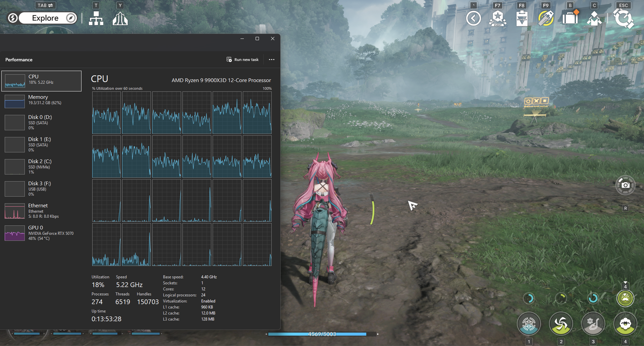The height and width of the screenshot is (346, 644).
Task: Click the AMD Ryzen 9 9900X3D processor name
Action: pos(221,80)
